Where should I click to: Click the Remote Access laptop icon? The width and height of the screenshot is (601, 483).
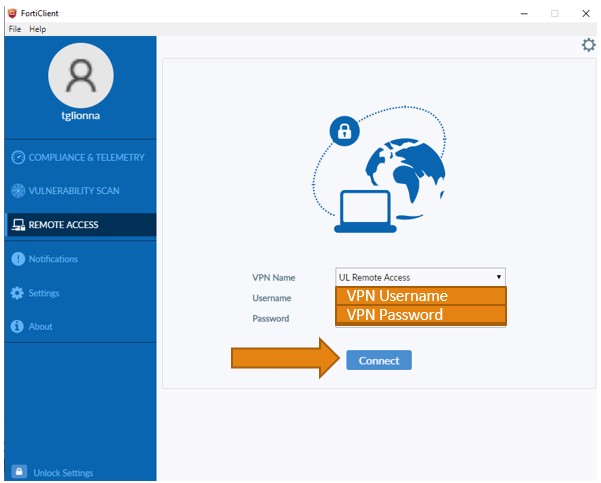(x=18, y=225)
